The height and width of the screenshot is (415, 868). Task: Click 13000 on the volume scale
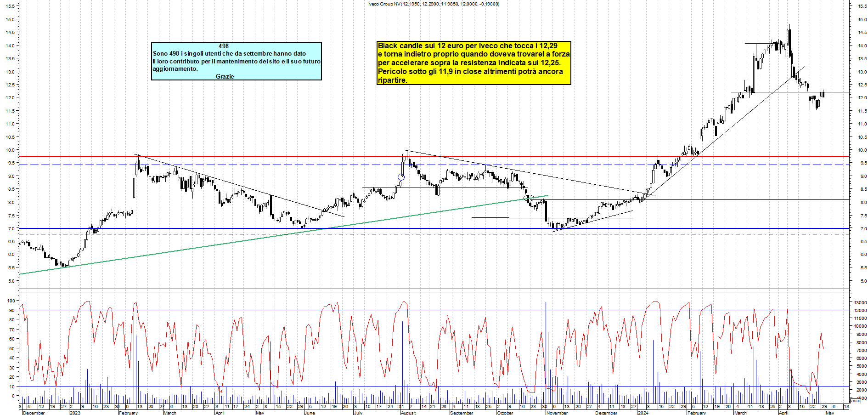click(860, 302)
